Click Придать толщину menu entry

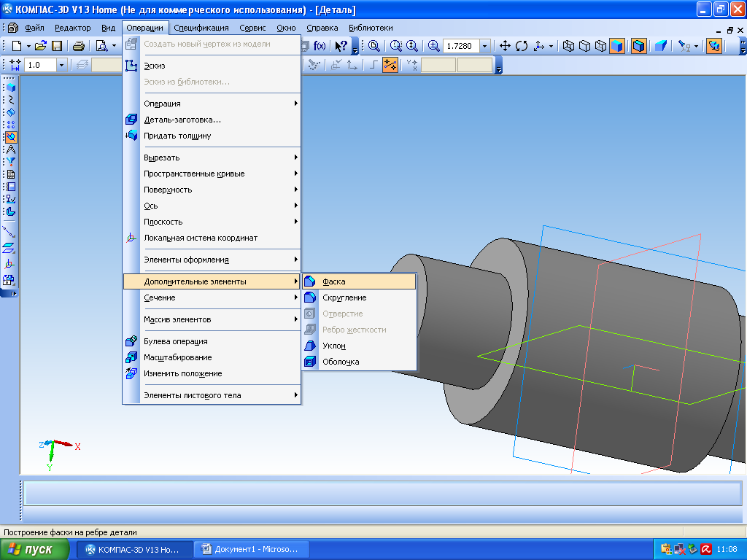coord(212,136)
